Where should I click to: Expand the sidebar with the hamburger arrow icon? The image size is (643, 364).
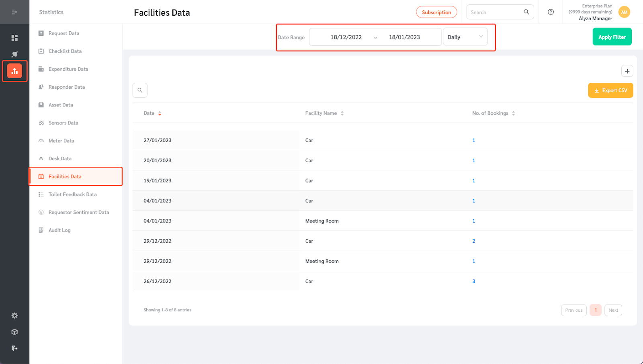[14, 12]
